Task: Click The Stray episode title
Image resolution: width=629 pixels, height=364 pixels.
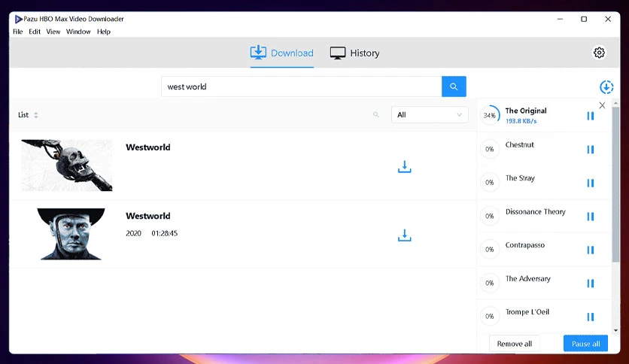Action: pyautogui.click(x=520, y=178)
